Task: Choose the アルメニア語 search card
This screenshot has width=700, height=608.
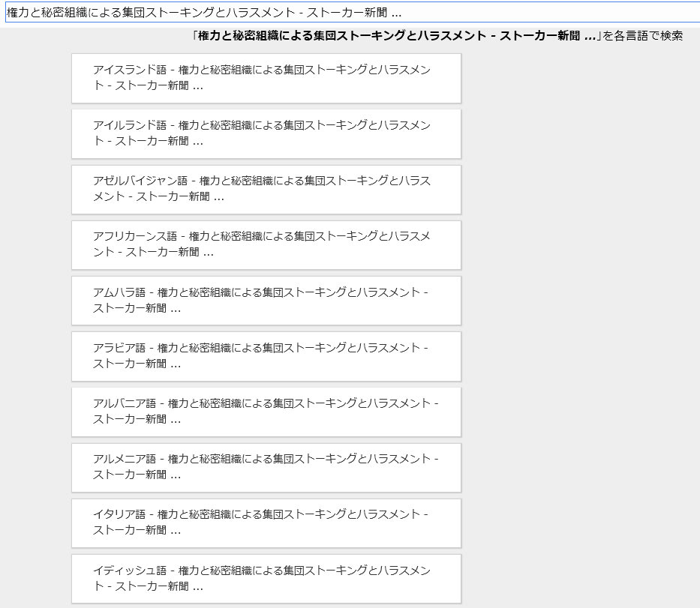Action: point(266,468)
